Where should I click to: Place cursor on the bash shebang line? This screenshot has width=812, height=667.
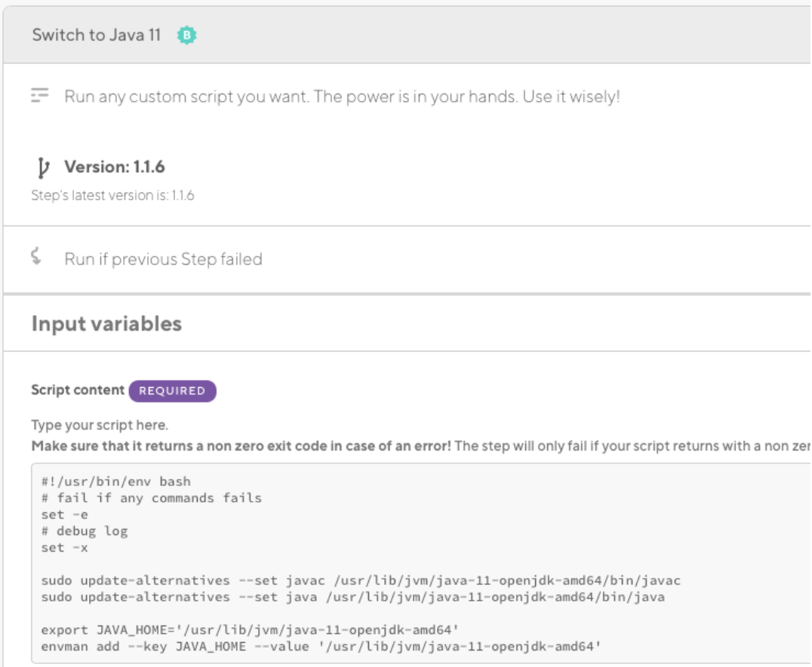click(115, 481)
